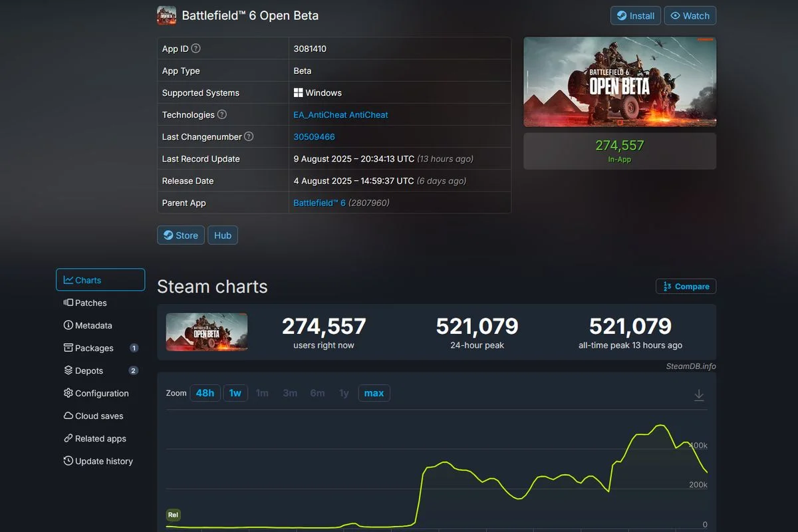Open the Charts tab in sidebar
This screenshot has width=798, height=532.
tap(100, 280)
